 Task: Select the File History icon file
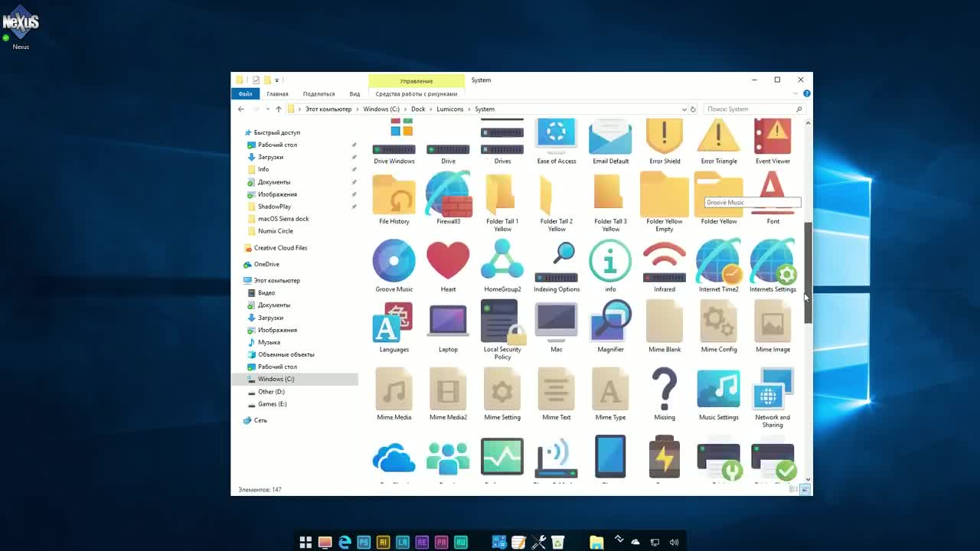click(394, 198)
